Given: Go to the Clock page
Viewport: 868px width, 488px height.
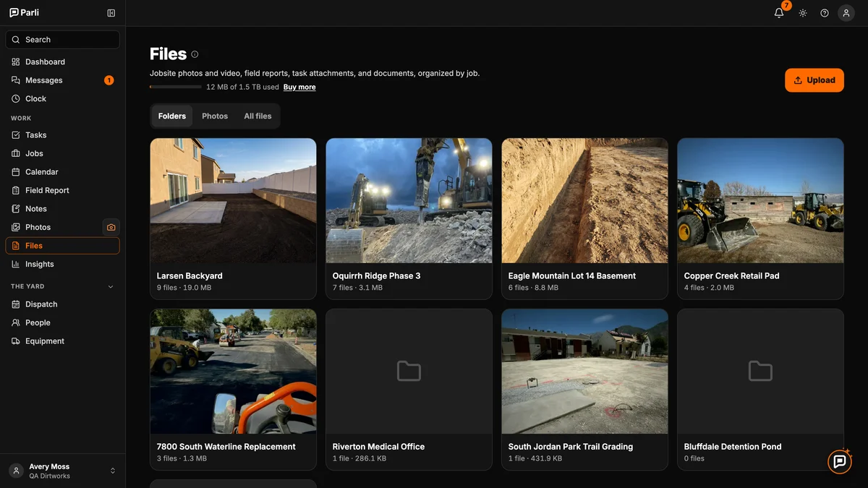Looking at the screenshot, I should click(x=62, y=99).
